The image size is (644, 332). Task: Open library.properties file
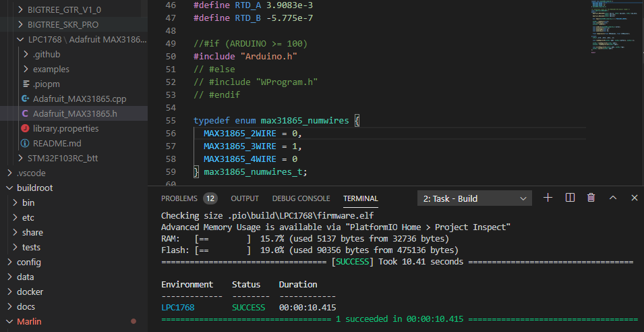coord(65,128)
